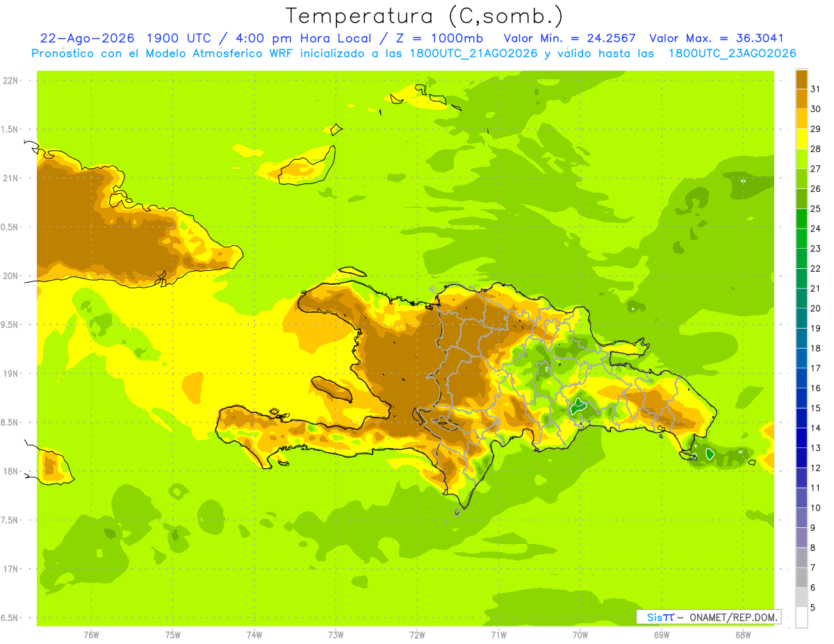Click colorbar label "10"
The height and width of the screenshot is (644, 834).
(816, 508)
